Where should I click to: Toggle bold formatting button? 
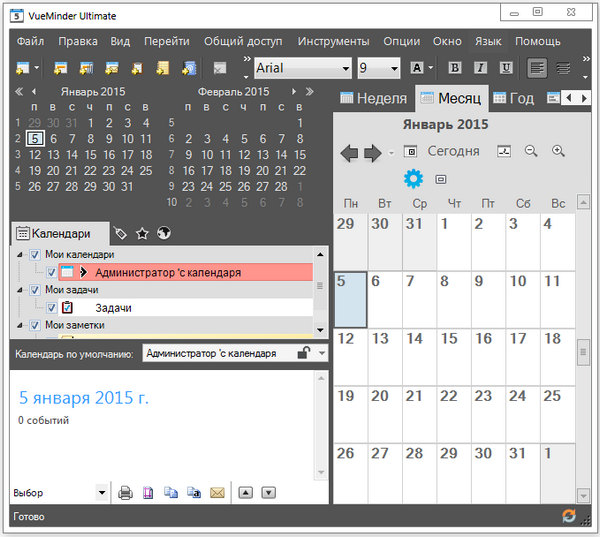(455, 68)
